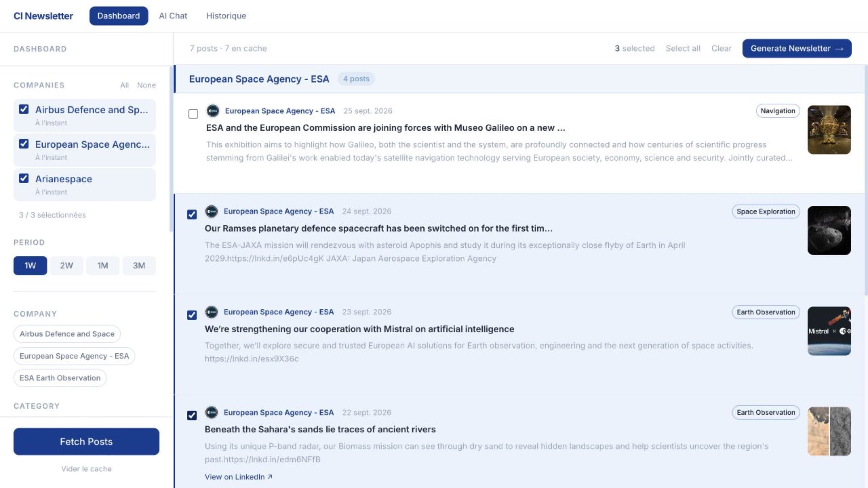Click the CI Newsletter logo

[x=43, y=16]
